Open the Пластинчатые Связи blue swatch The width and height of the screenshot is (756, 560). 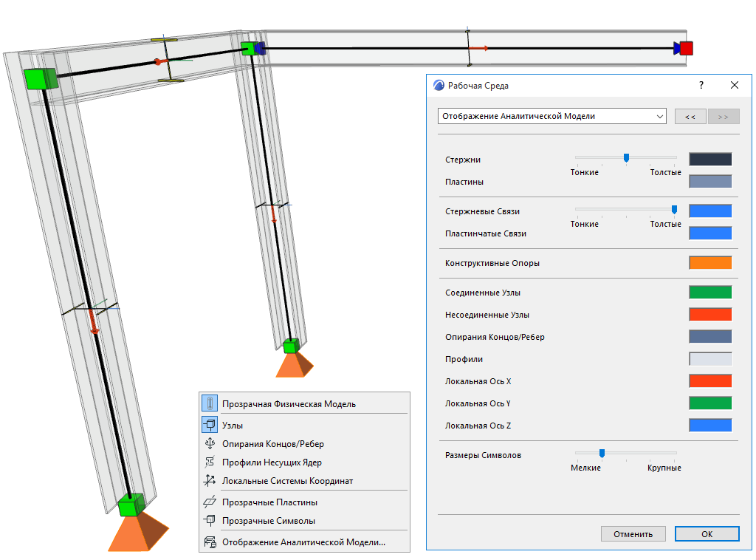(x=710, y=233)
